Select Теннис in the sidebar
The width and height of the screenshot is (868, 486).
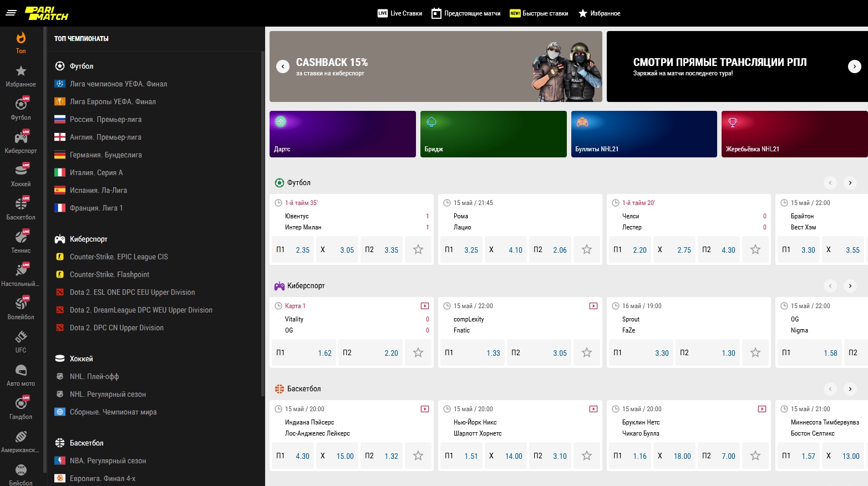coord(21,242)
